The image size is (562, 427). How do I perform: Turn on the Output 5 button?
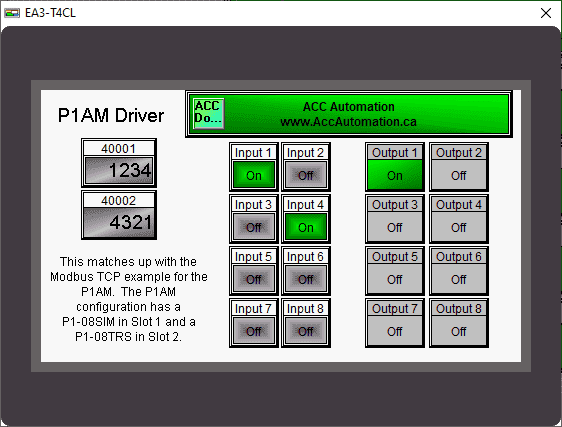tap(395, 271)
